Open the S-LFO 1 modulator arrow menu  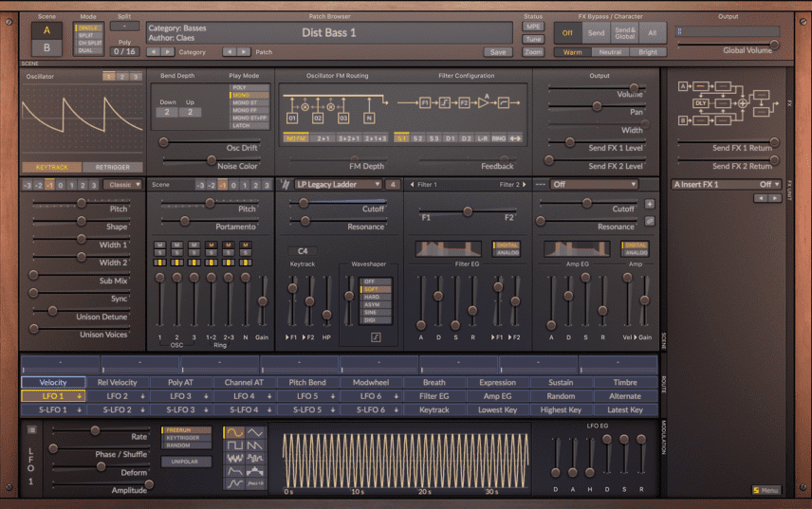pos(80,409)
